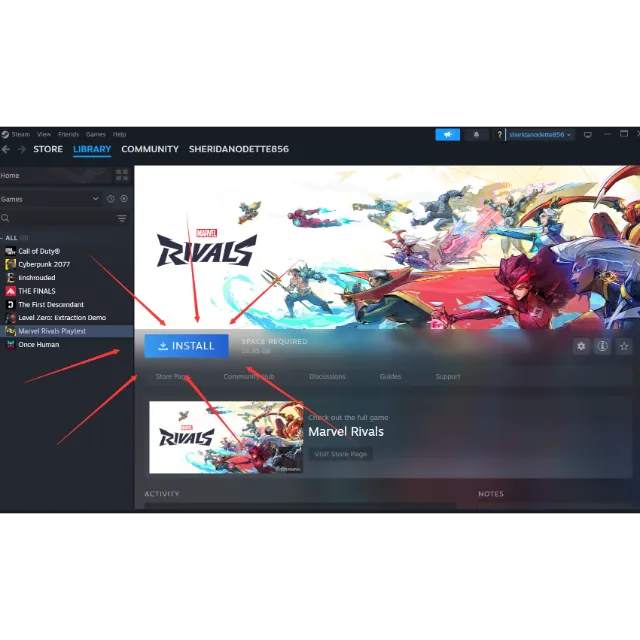The width and height of the screenshot is (640, 640).
Task: Click the Level Zero game icon
Action: 11,318
